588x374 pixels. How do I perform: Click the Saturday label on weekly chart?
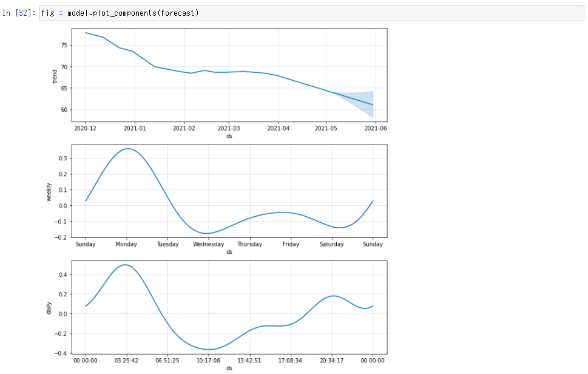coord(331,244)
